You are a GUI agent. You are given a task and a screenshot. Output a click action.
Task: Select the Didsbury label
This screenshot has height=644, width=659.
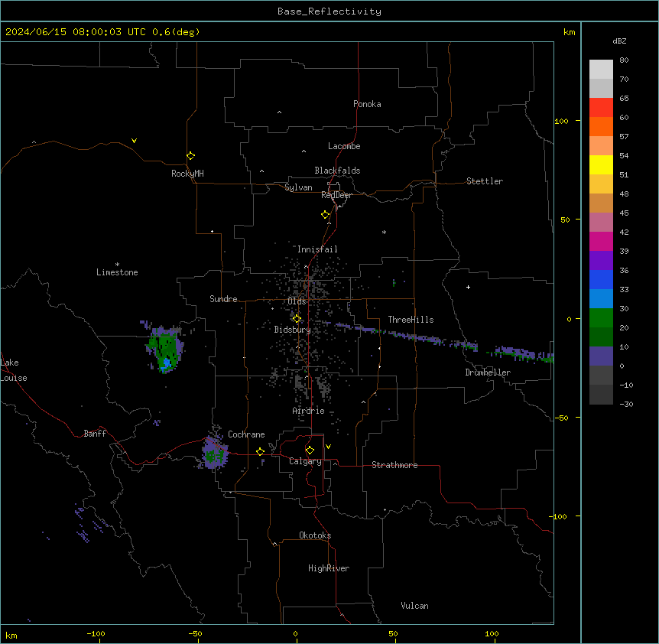pyautogui.click(x=293, y=330)
